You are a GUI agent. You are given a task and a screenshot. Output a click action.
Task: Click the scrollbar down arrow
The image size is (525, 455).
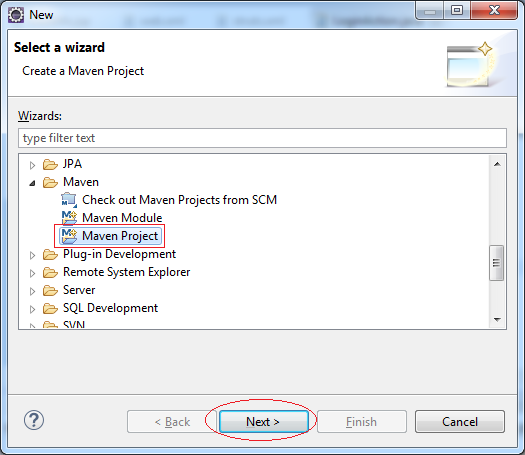[497, 320]
